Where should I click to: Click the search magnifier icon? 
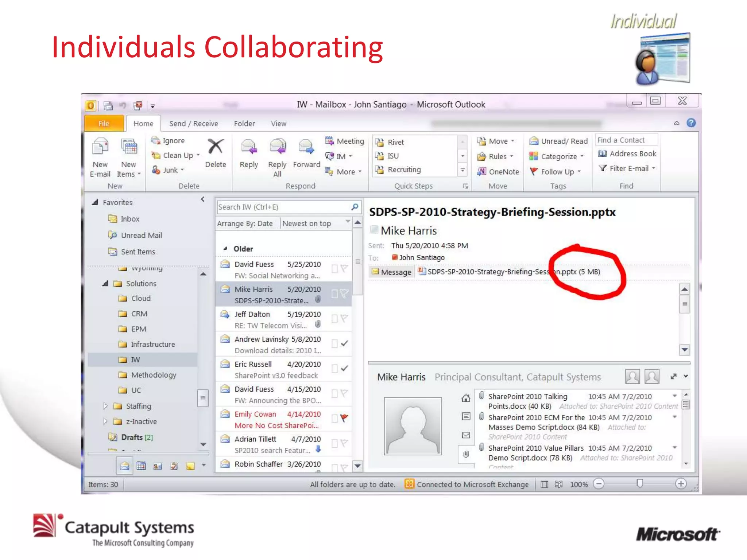(355, 207)
